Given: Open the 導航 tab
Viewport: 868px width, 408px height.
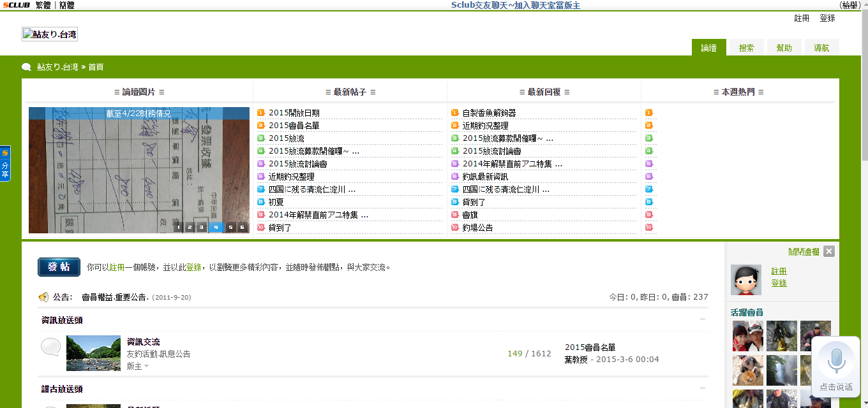Looking at the screenshot, I should coord(822,48).
